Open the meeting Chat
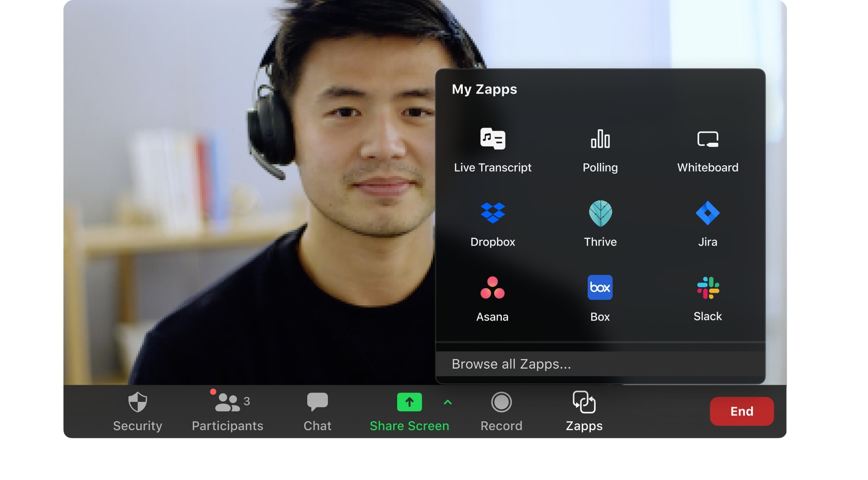868x480 pixels. (x=317, y=411)
